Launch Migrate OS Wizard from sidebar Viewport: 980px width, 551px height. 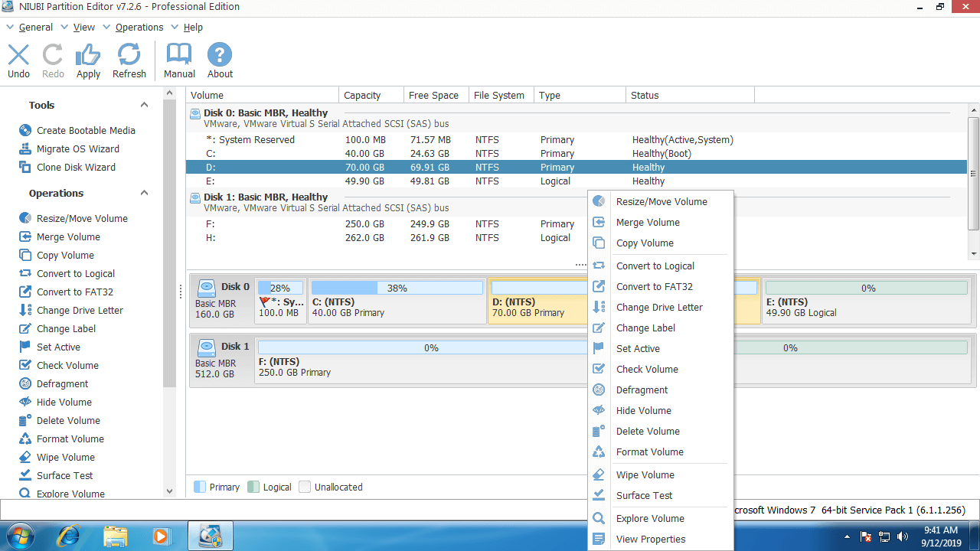pyautogui.click(x=77, y=148)
